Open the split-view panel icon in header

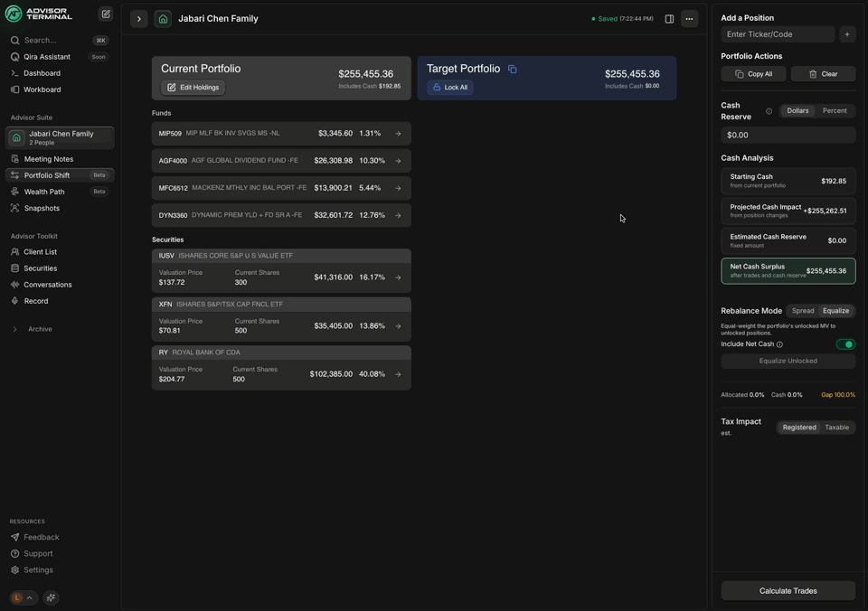[668, 18]
